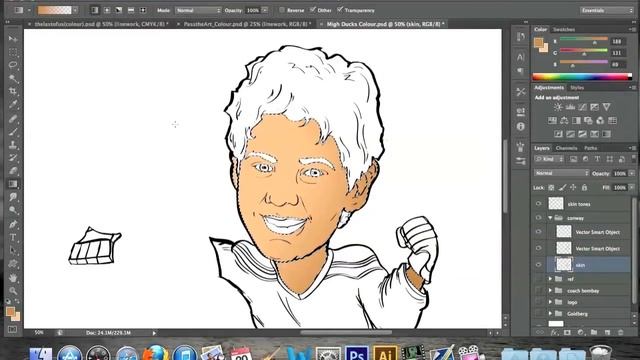
Task: Toggle the Transparency checkbox
Action: tap(340, 10)
